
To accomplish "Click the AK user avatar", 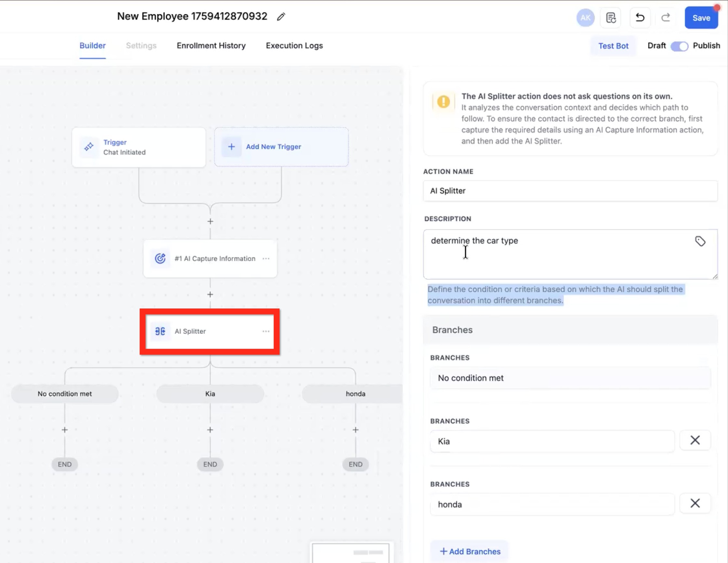I will click(585, 18).
